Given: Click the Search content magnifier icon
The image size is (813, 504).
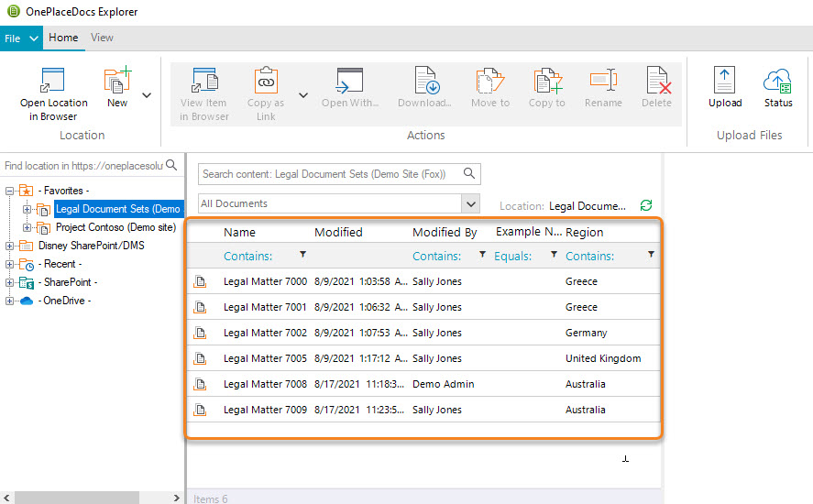Looking at the screenshot, I should point(469,173).
